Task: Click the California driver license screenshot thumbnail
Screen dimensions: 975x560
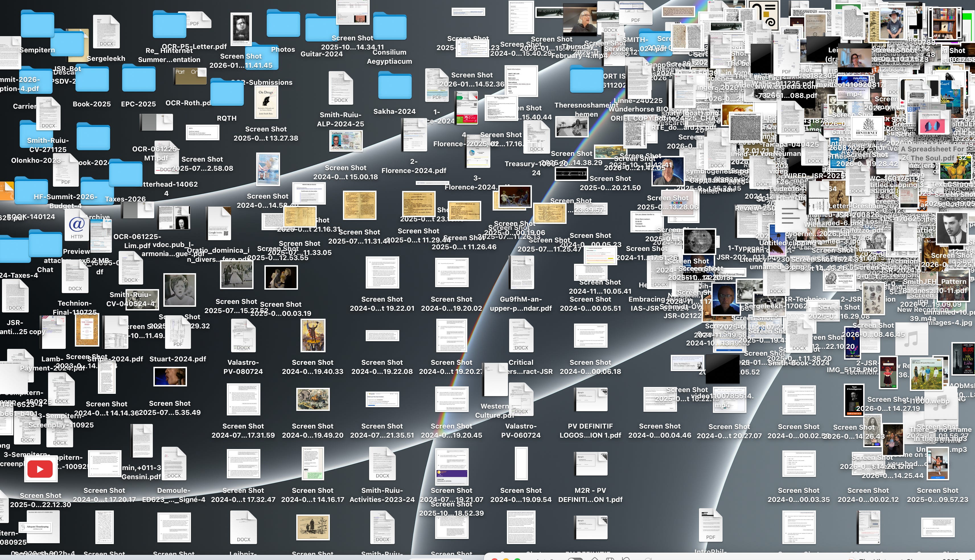Action: tap(346, 141)
